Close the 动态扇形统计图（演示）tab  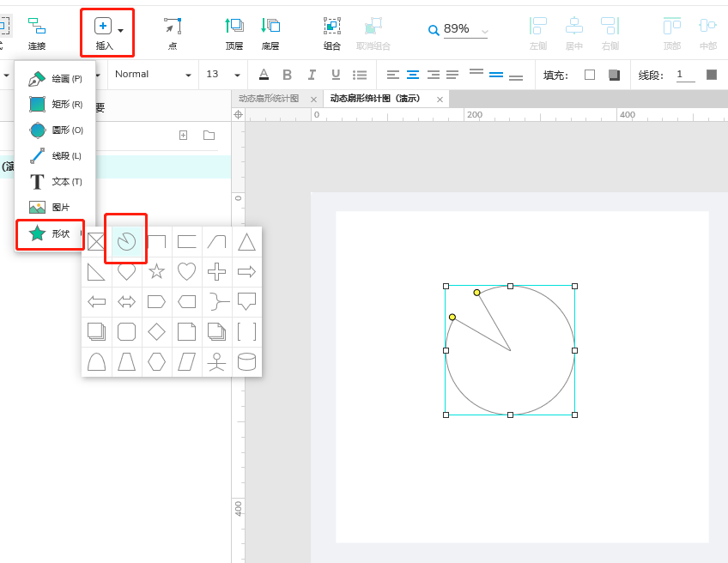click(440, 100)
